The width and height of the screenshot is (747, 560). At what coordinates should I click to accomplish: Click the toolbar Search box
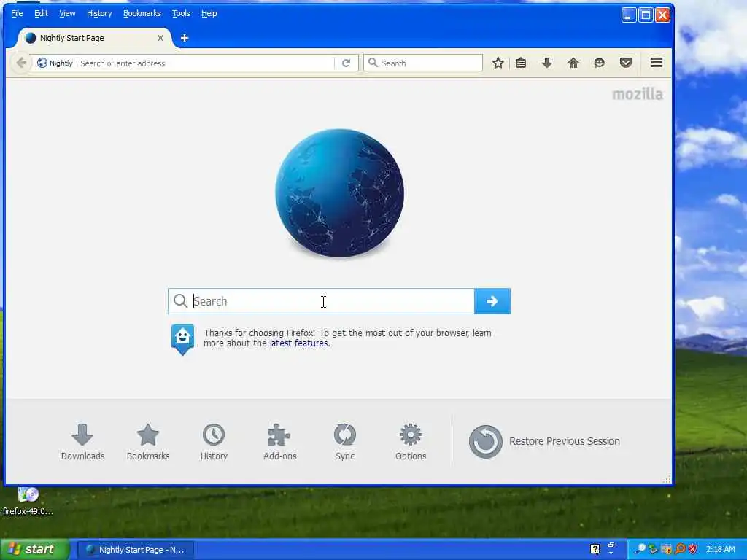coord(423,63)
